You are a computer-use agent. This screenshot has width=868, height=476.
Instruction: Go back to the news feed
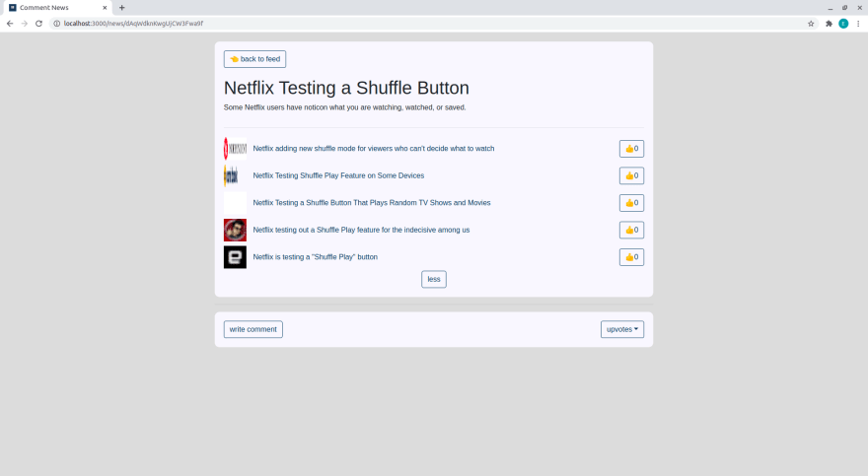point(254,59)
